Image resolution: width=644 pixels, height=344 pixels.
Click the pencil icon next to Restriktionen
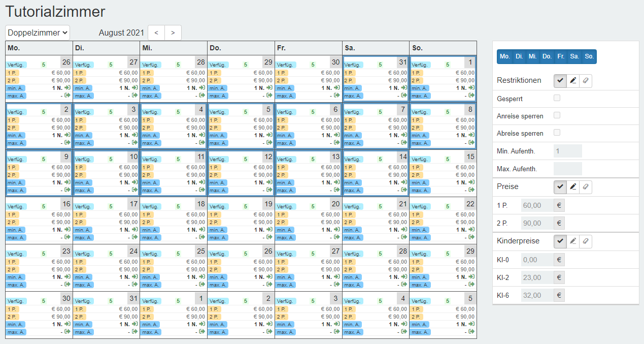573,80
